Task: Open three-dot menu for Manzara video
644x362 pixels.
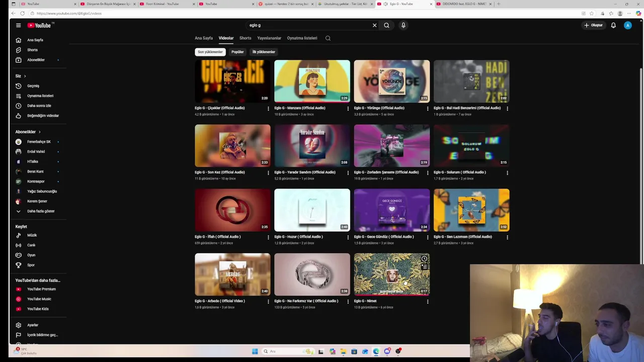Action: [348, 108]
